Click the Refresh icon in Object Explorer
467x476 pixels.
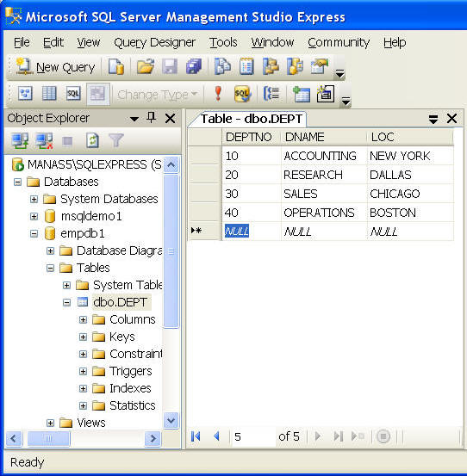tap(92, 141)
